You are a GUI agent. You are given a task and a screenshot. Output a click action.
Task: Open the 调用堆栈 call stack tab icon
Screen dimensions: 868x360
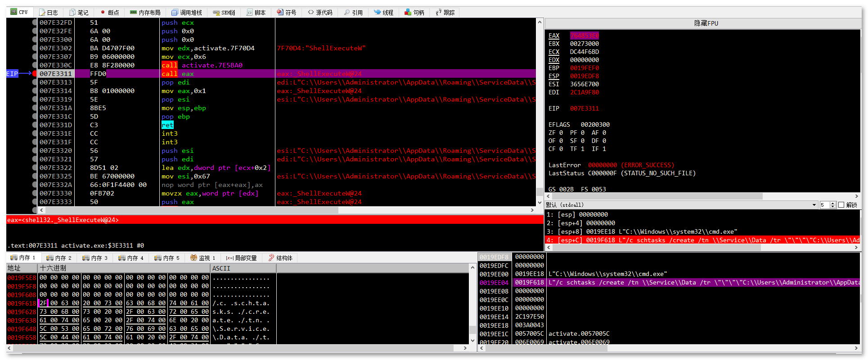coord(175,13)
